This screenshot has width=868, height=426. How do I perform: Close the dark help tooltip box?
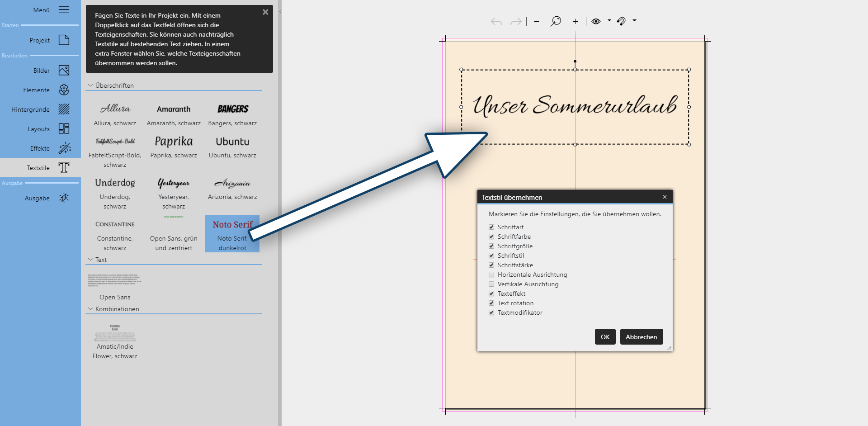(x=265, y=12)
